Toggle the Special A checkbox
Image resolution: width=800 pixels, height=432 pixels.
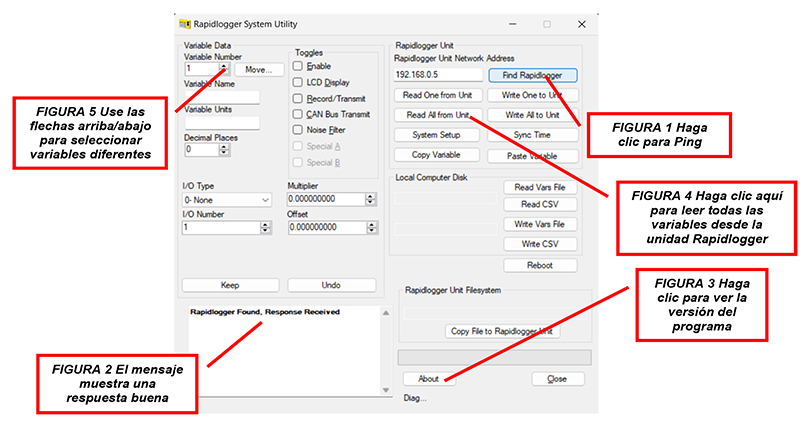[298, 146]
